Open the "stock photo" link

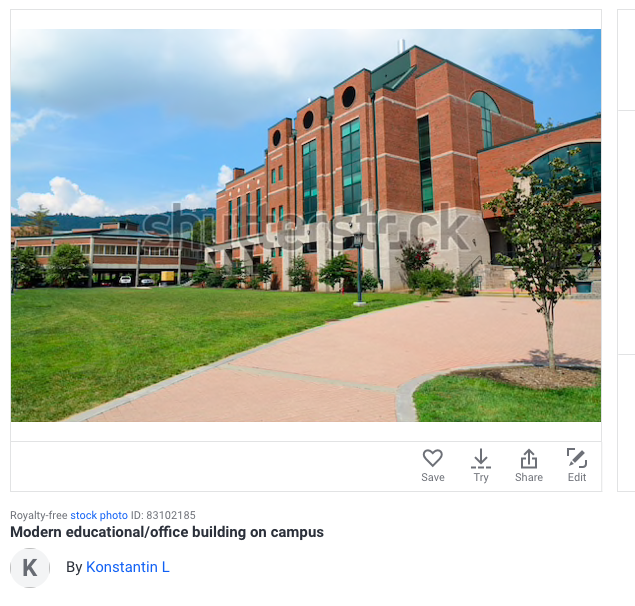click(99, 515)
